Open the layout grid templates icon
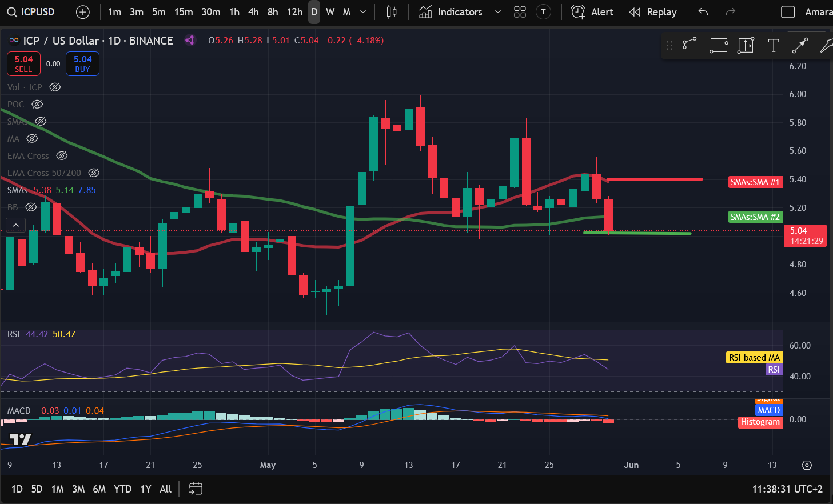Screen dimensions: 833x504 520,12
